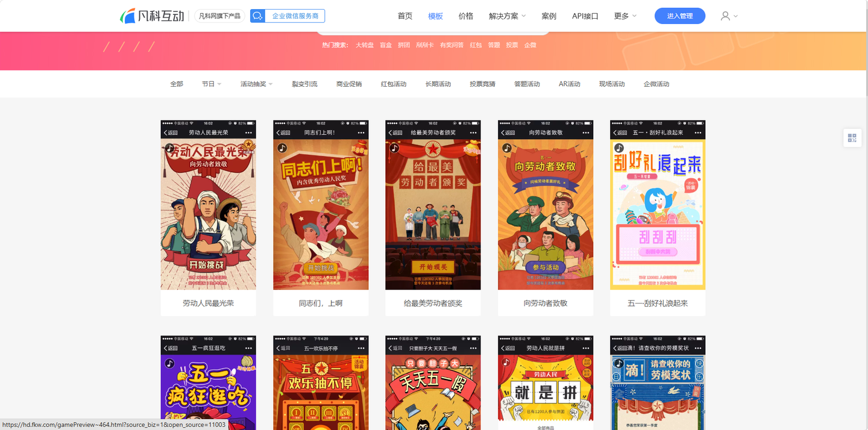Go to the 首页 nav item
Screen dimensions: 868x430
click(x=405, y=16)
